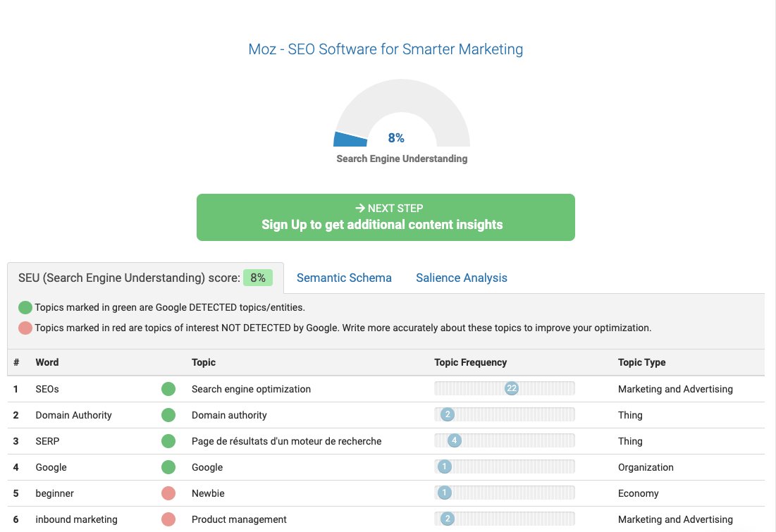Click the green status dot in SERP row
Image resolution: width=776 pixels, height=532 pixels.
click(x=168, y=441)
